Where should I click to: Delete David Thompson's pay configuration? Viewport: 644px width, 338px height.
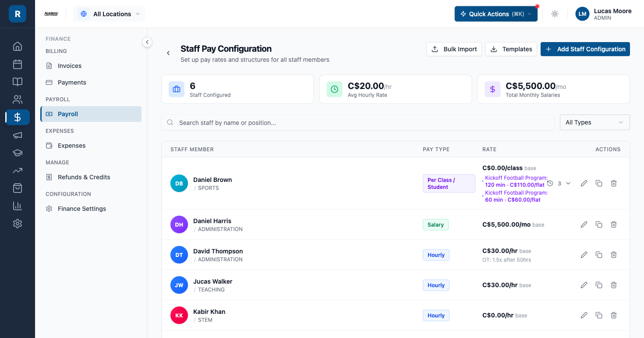[614, 255]
